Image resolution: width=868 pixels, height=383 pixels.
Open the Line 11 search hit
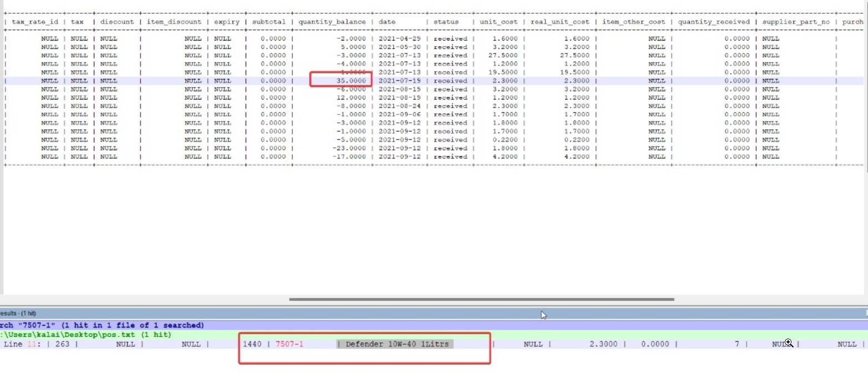click(434, 344)
